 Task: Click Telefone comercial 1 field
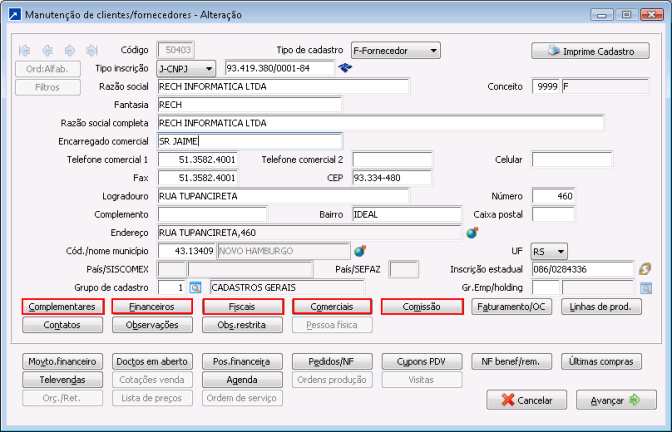(x=198, y=160)
